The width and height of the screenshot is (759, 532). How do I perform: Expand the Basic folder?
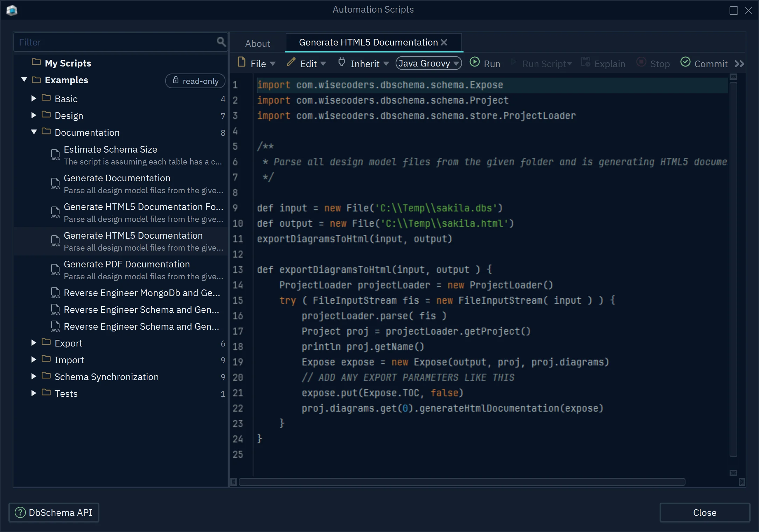(x=34, y=98)
